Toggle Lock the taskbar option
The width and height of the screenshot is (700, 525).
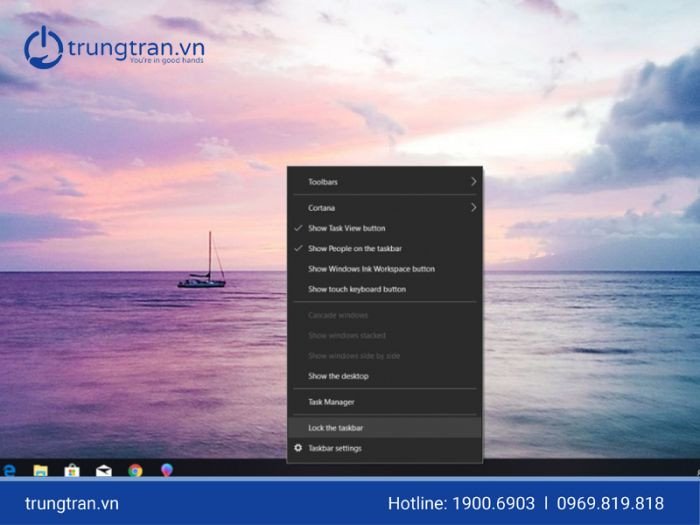pos(385,428)
